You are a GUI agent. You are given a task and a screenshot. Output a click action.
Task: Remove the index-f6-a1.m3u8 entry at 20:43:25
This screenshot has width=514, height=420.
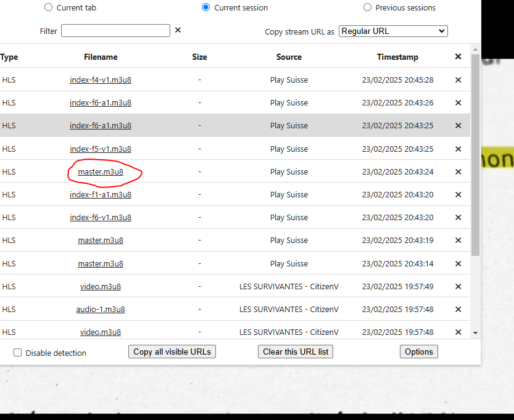click(x=458, y=125)
